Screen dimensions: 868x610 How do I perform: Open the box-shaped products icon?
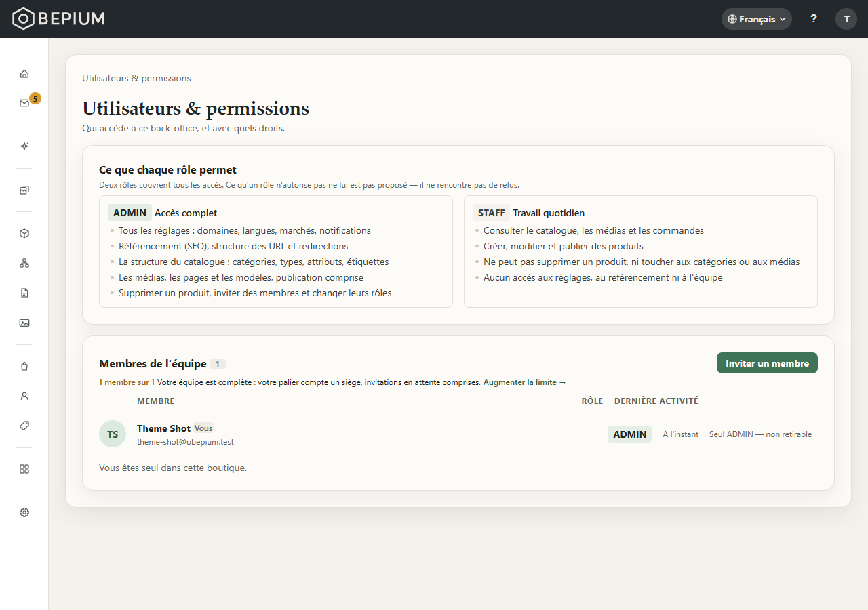[x=24, y=233]
